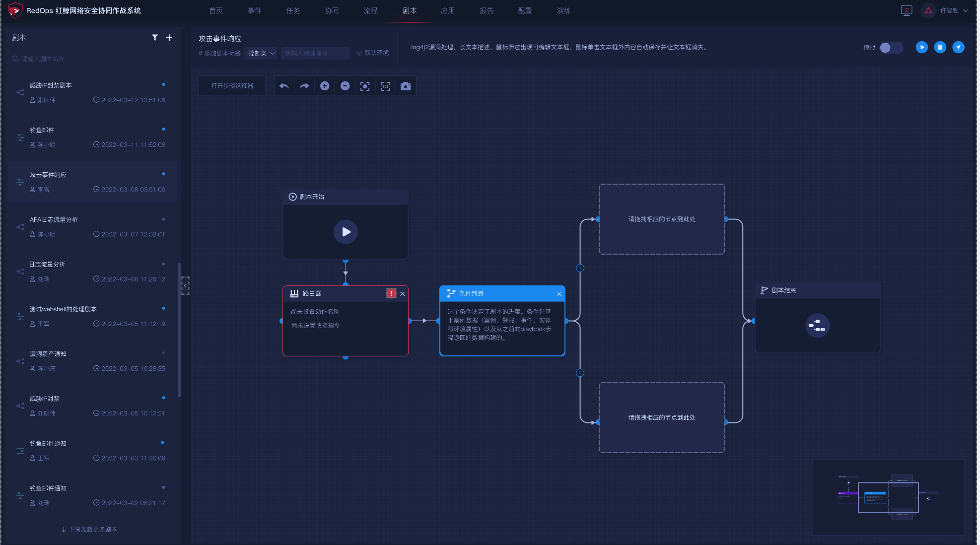Click the branch icon in 条件判断 header
The image size is (980, 545).
(451, 293)
